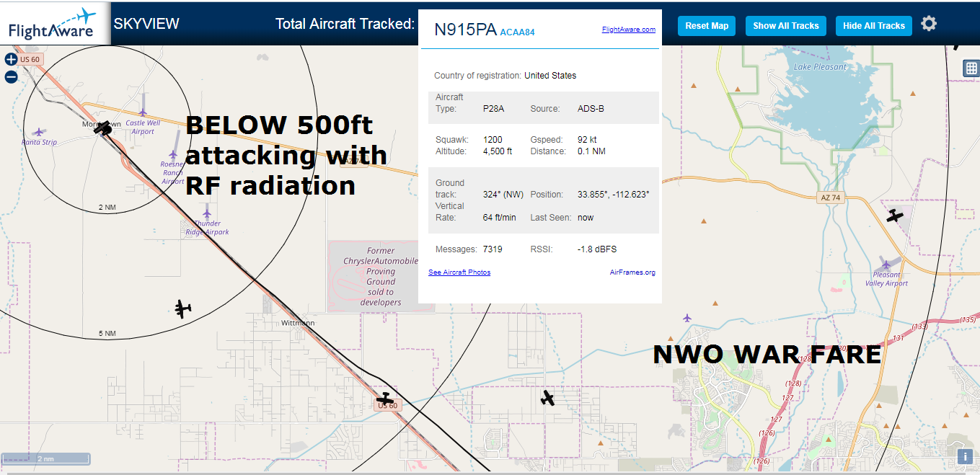Click the vertical rate 64 ft/min value

pyautogui.click(x=499, y=218)
